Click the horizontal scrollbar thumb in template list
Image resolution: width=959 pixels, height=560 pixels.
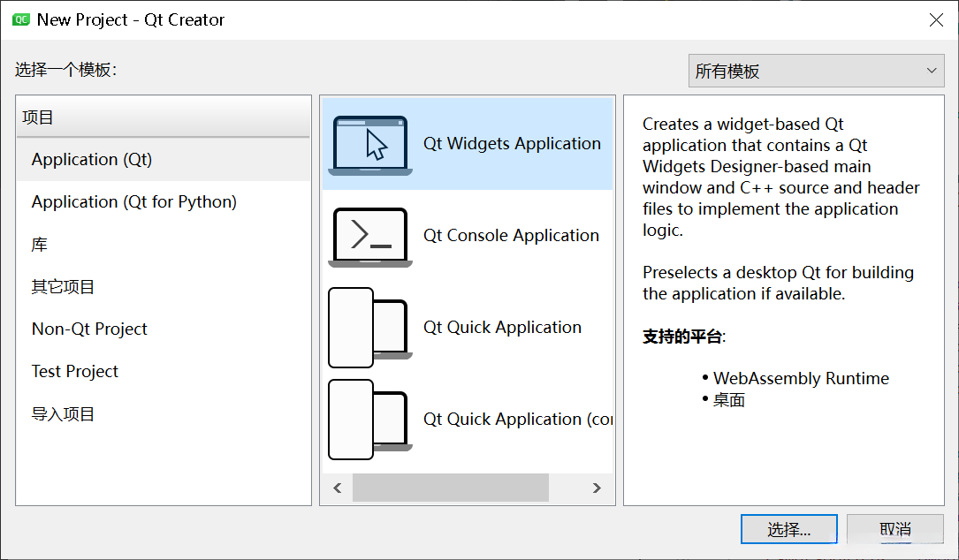(x=451, y=488)
